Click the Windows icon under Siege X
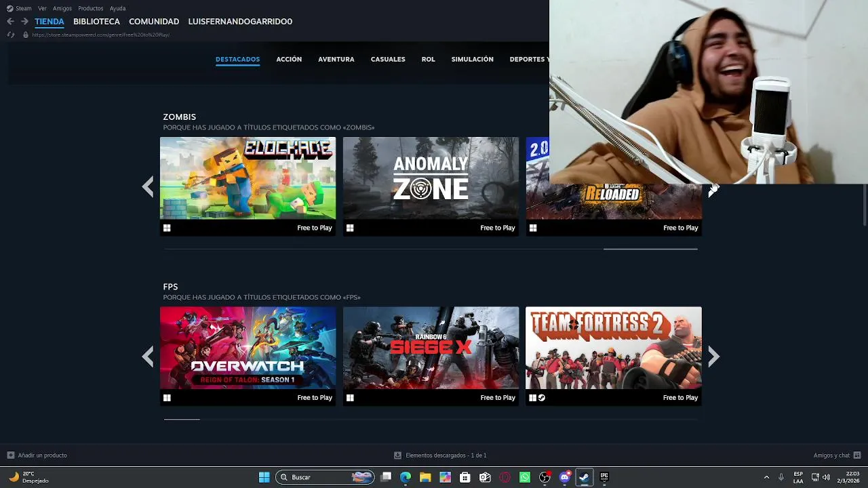The width and height of the screenshot is (868, 488). coord(350,398)
